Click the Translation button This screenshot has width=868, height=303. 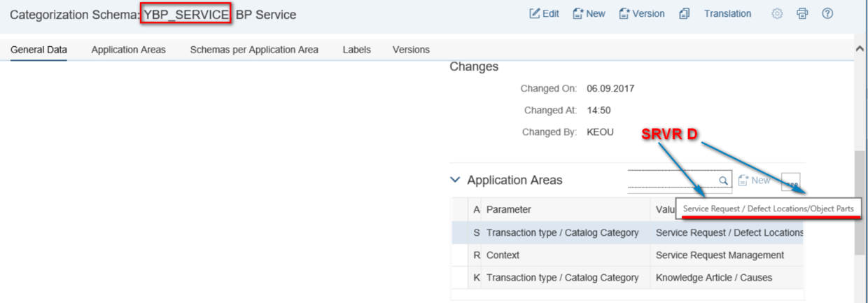coord(727,14)
